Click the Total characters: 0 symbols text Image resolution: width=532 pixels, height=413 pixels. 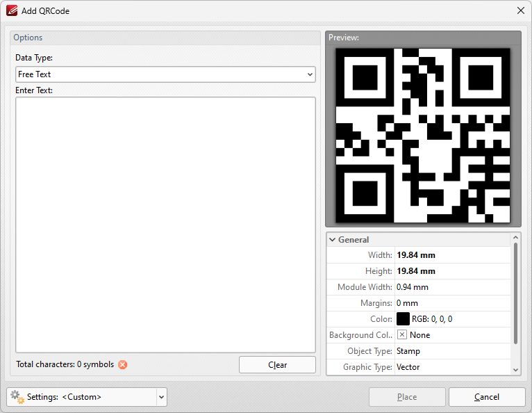(x=65, y=364)
